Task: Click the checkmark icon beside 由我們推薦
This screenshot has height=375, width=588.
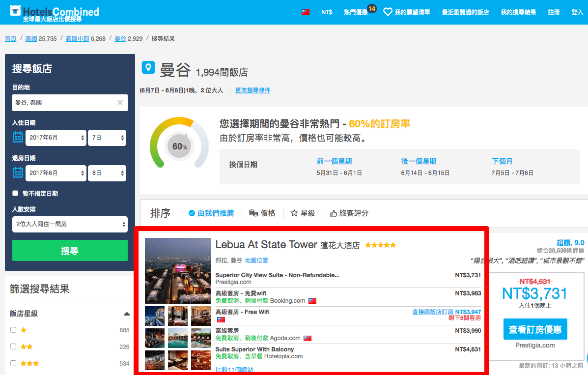Action: 192,213
